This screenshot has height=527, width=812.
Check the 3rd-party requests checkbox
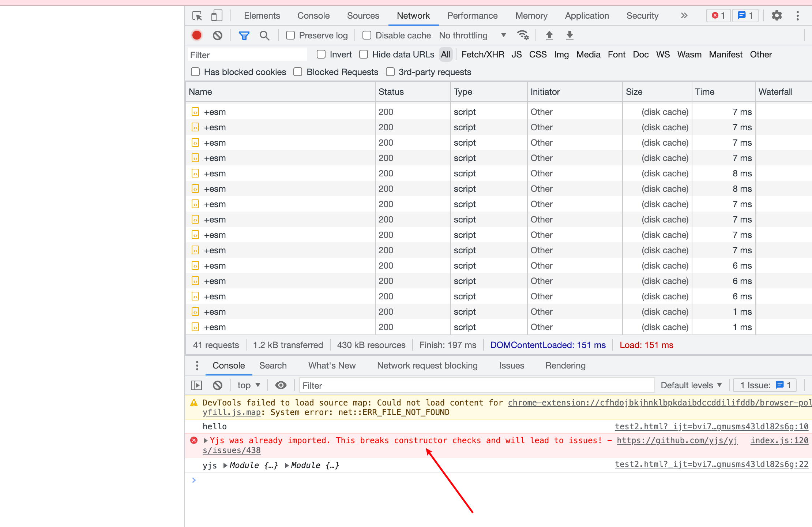coord(390,72)
